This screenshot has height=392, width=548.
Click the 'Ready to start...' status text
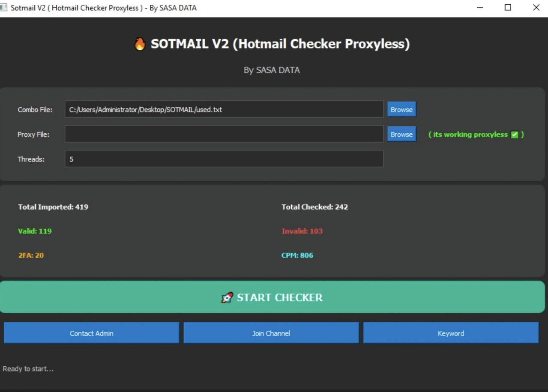(x=28, y=369)
